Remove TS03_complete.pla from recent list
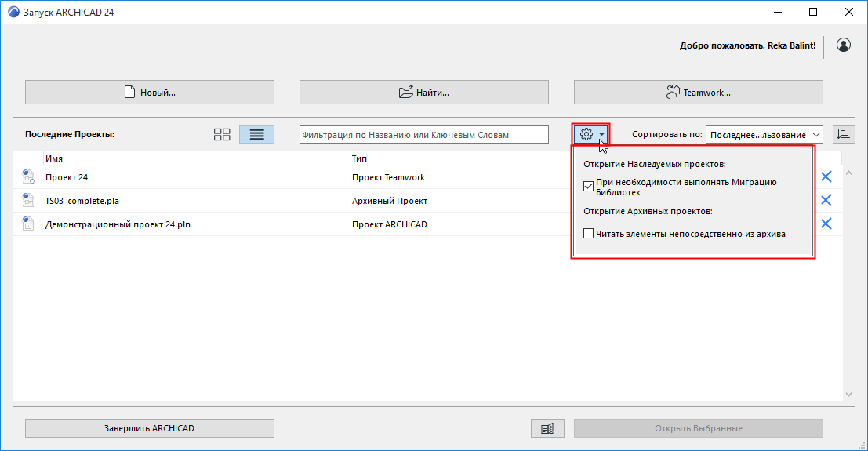 826,200
